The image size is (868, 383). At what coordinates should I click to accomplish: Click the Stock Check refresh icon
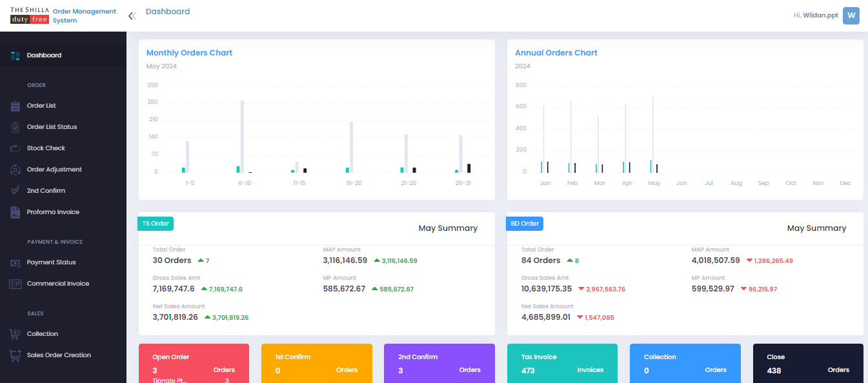pyautogui.click(x=15, y=148)
